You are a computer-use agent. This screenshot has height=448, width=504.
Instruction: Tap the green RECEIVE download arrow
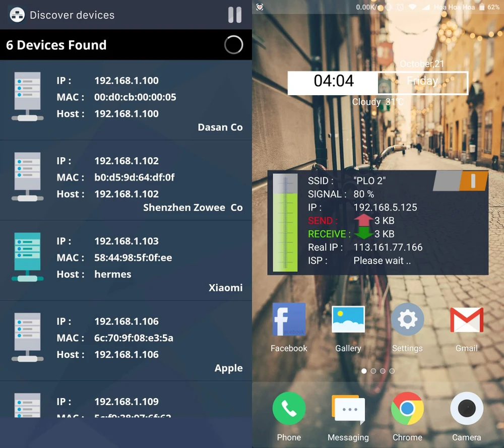click(363, 233)
